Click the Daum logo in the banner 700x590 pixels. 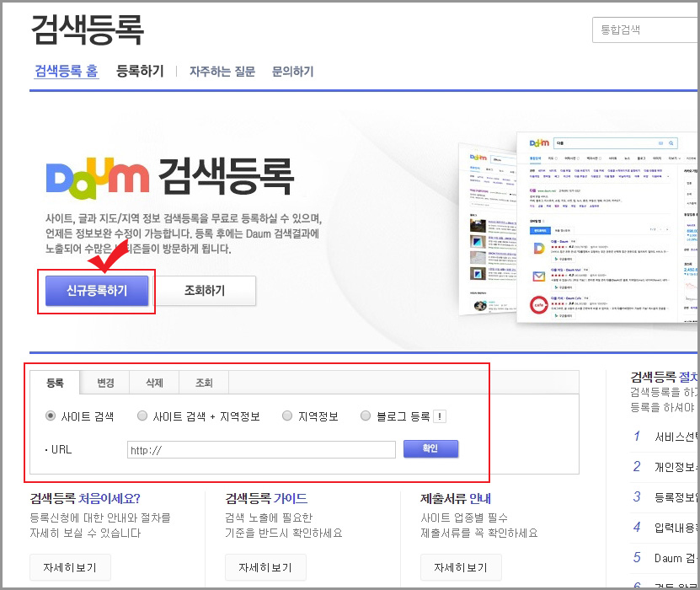pos(98,178)
